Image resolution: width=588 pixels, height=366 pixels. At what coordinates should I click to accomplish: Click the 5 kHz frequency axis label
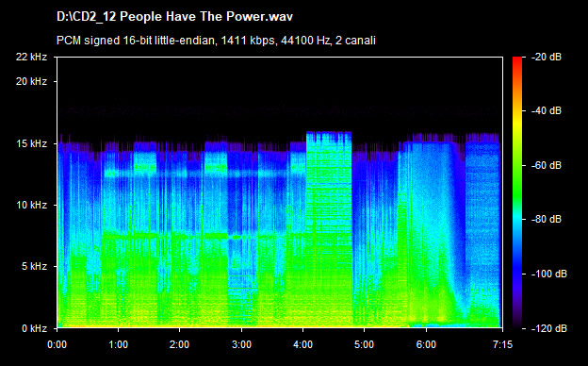pyautogui.click(x=34, y=267)
